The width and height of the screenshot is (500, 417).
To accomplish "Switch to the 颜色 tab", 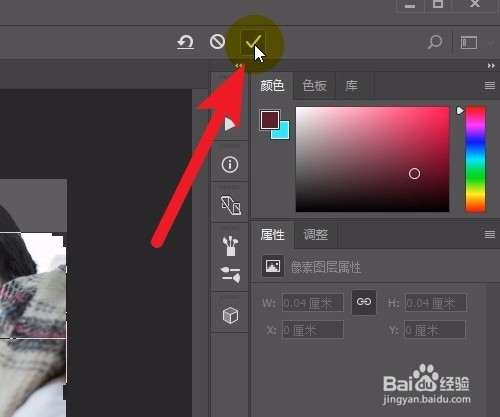I will point(272,86).
